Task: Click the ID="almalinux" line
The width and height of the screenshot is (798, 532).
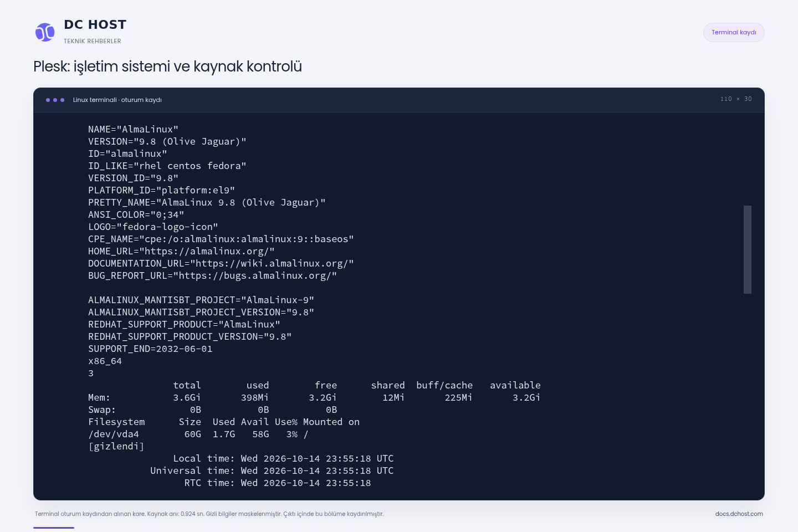Action: tap(127, 154)
